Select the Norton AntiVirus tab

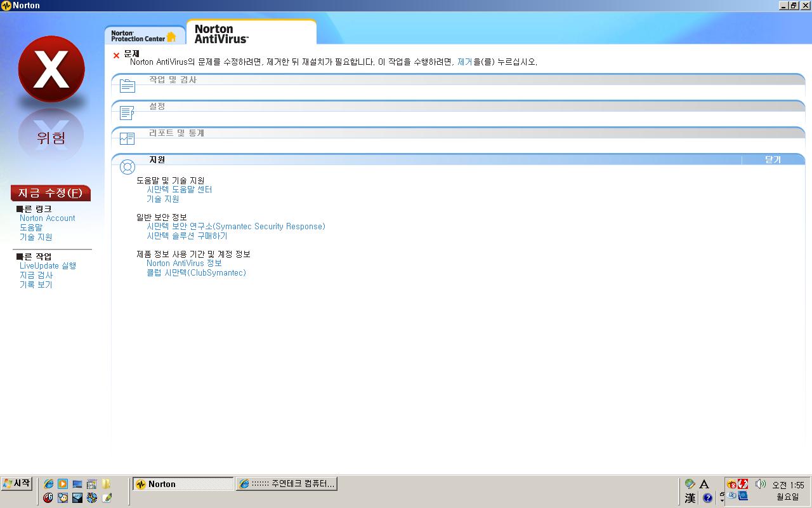251,33
